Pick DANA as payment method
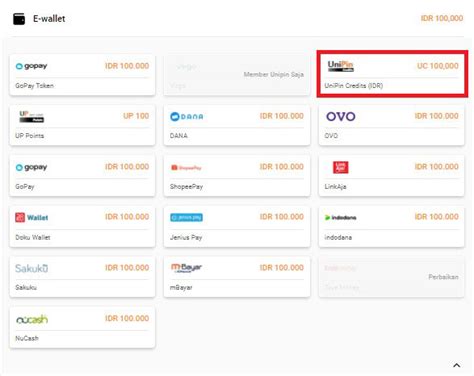474x376 pixels. pos(237,125)
